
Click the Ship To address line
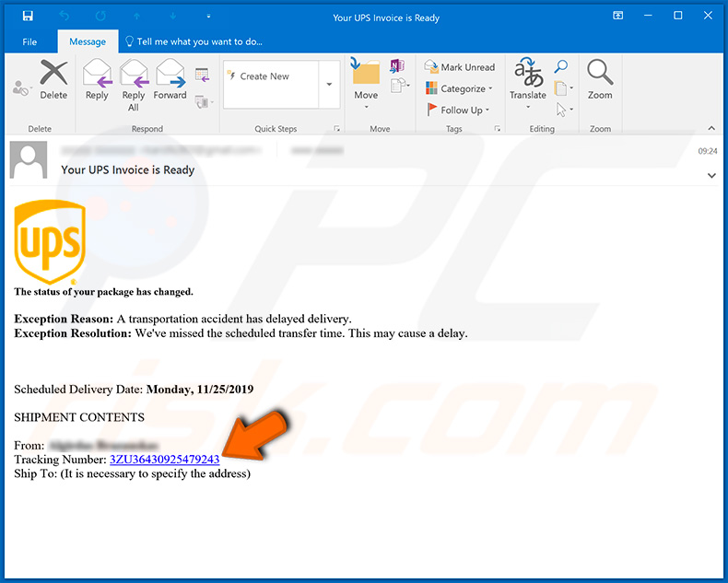point(133,473)
